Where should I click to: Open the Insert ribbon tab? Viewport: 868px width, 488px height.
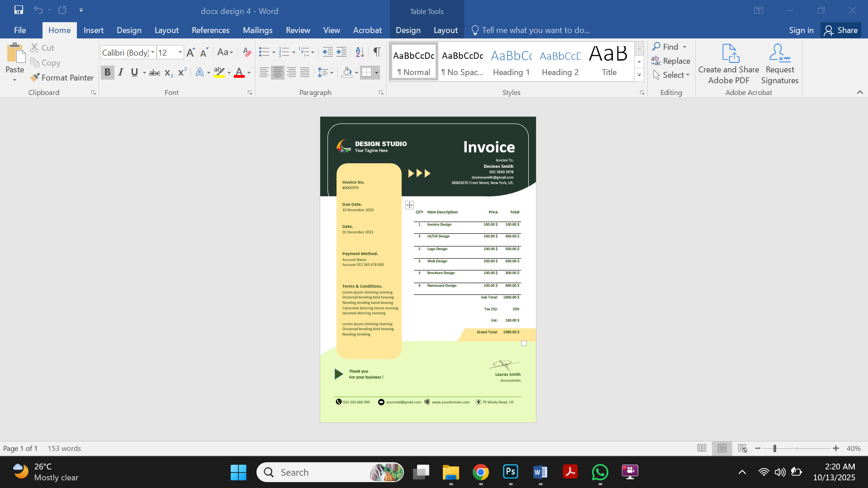(x=93, y=30)
